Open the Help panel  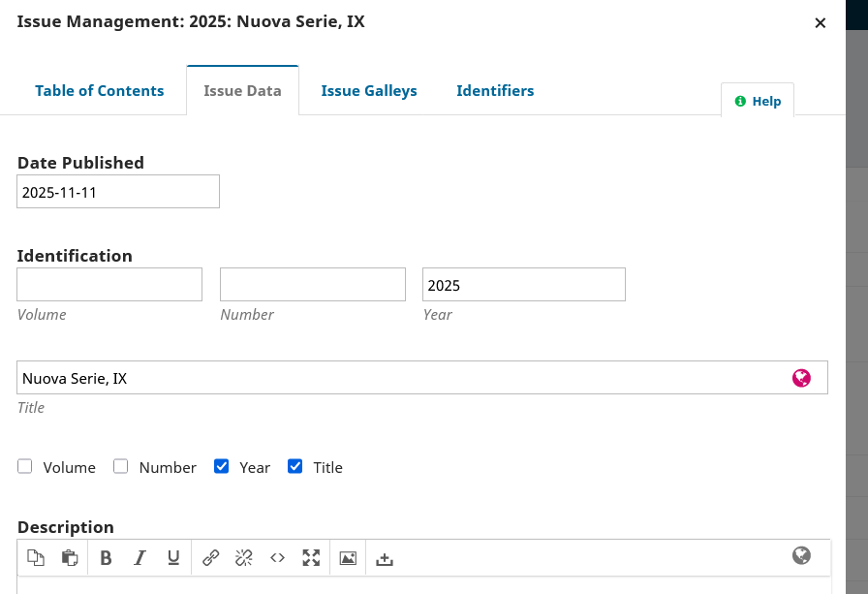(x=758, y=101)
